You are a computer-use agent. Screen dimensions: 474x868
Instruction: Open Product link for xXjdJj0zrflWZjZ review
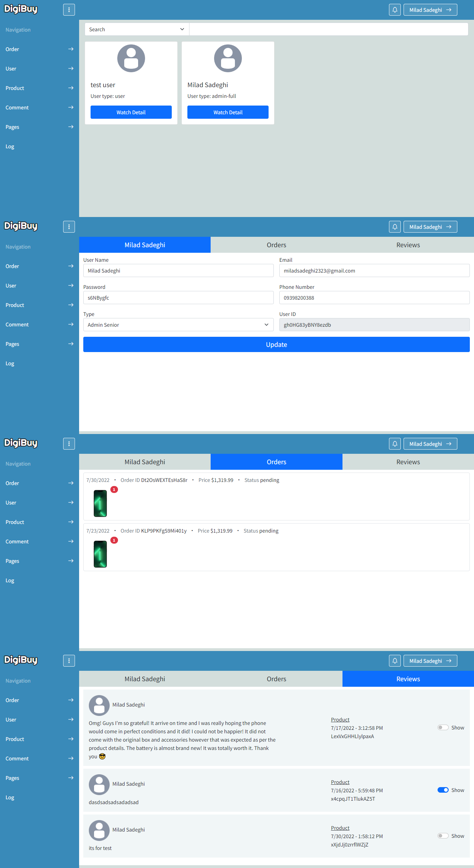[340, 828]
